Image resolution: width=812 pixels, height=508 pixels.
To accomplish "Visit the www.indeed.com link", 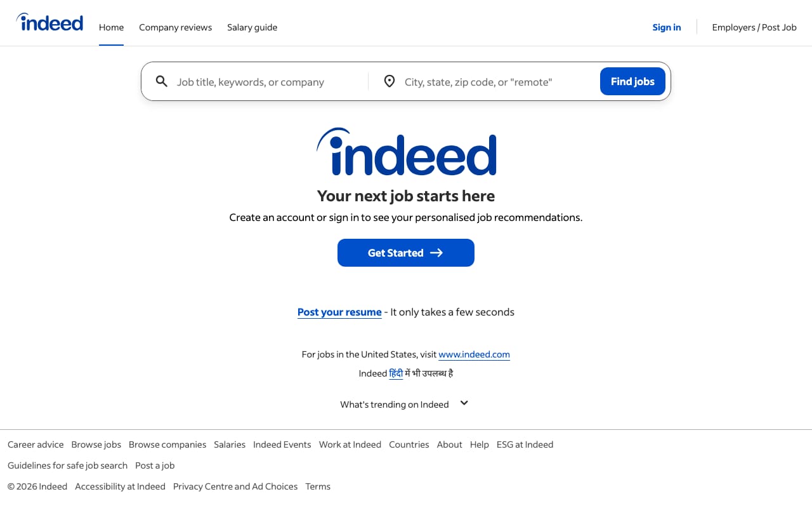I will (474, 354).
